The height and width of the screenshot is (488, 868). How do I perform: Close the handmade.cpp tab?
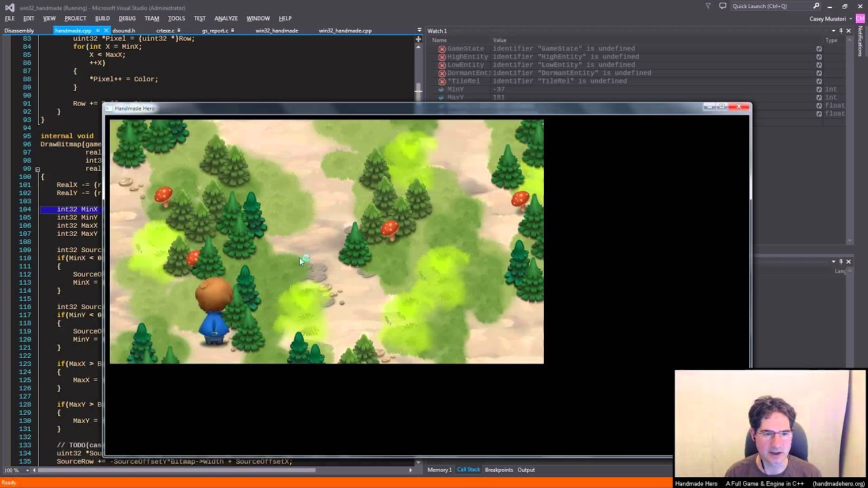(106, 30)
